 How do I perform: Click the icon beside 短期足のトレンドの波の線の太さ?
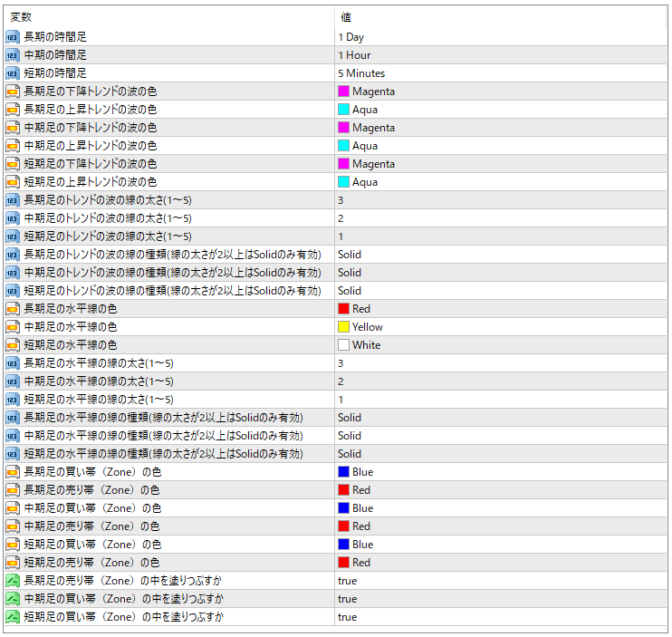coord(13,236)
